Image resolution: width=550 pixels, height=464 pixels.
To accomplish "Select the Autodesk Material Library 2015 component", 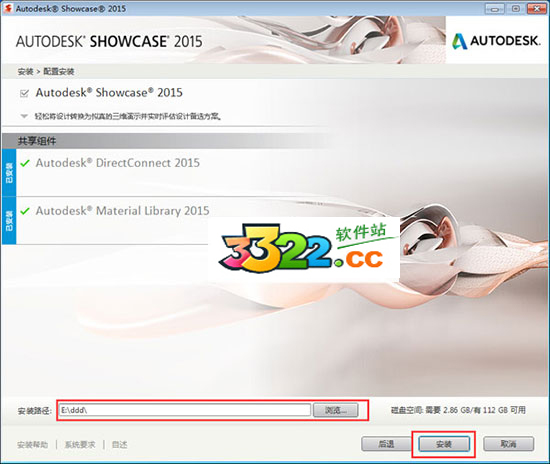I will pos(122,211).
